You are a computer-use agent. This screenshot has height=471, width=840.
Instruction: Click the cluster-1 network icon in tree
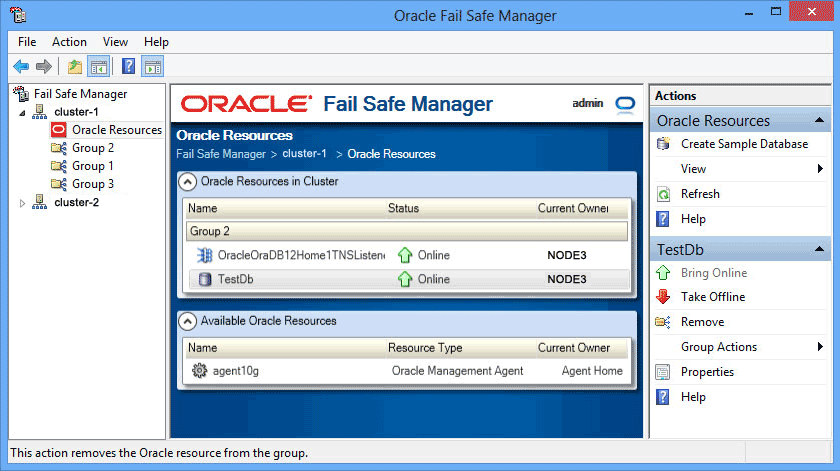point(40,112)
